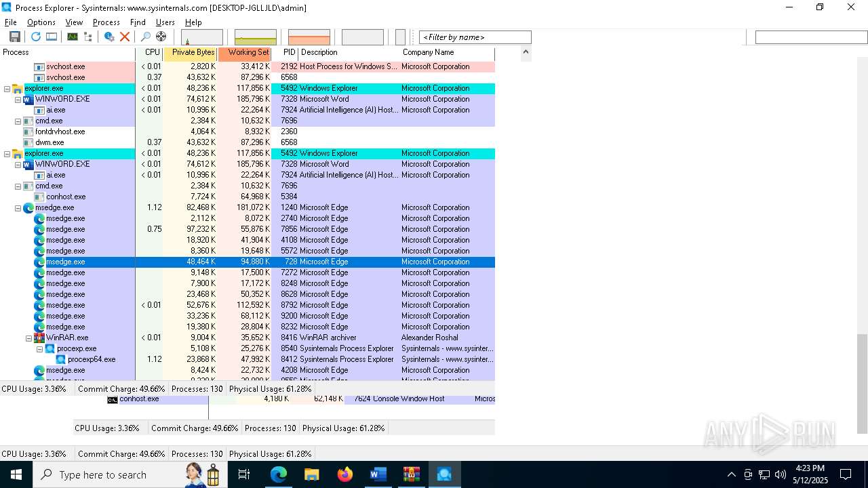This screenshot has width=868, height=488.
Task: Select the crosshair Find Window's Process icon
Action: [x=161, y=37]
